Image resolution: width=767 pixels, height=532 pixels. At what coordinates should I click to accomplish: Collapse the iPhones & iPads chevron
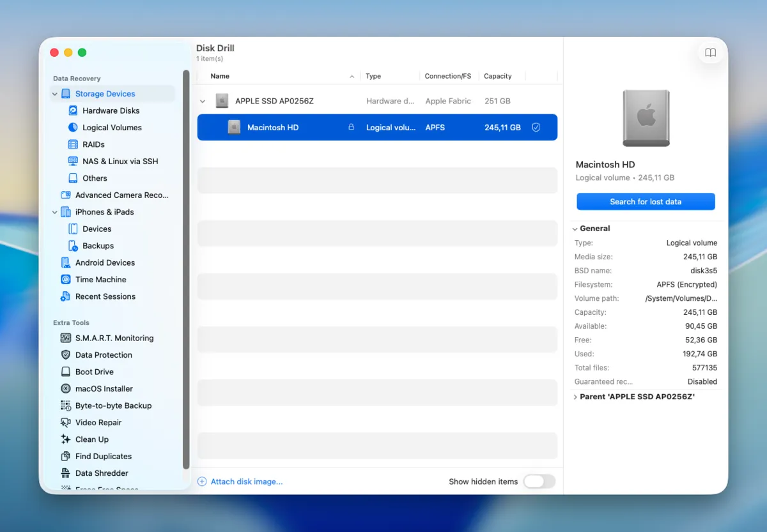click(x=55, y=212)
